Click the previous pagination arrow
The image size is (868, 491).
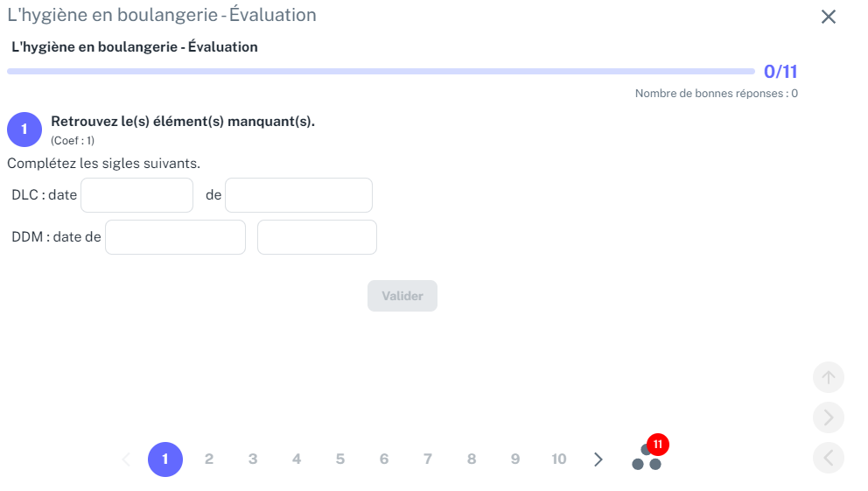pos(126,459)
